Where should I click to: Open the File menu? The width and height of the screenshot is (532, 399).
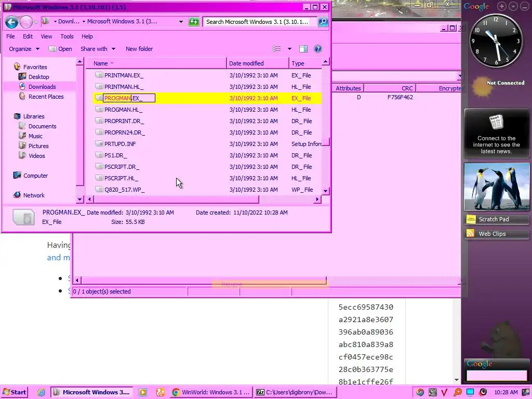[10, 36]
